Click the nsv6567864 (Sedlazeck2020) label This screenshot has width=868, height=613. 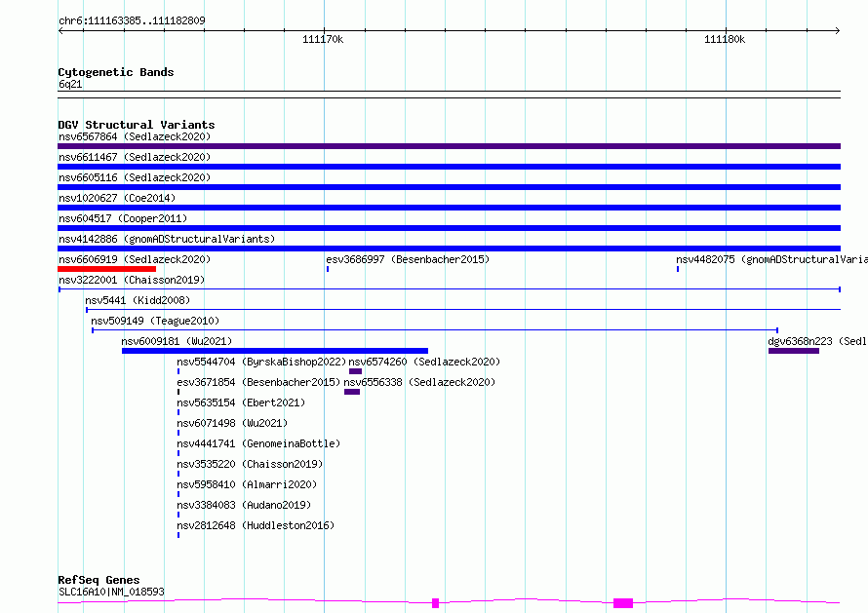pos(135,136)
